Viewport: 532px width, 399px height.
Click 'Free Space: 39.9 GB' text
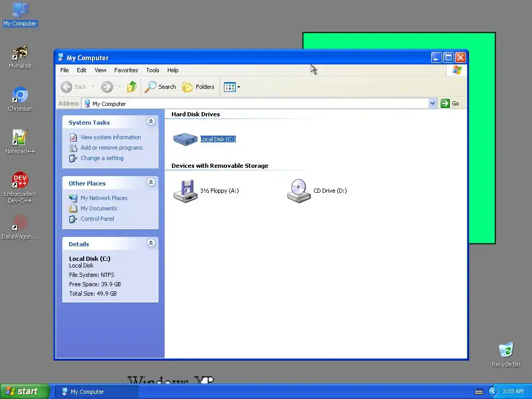95,284
